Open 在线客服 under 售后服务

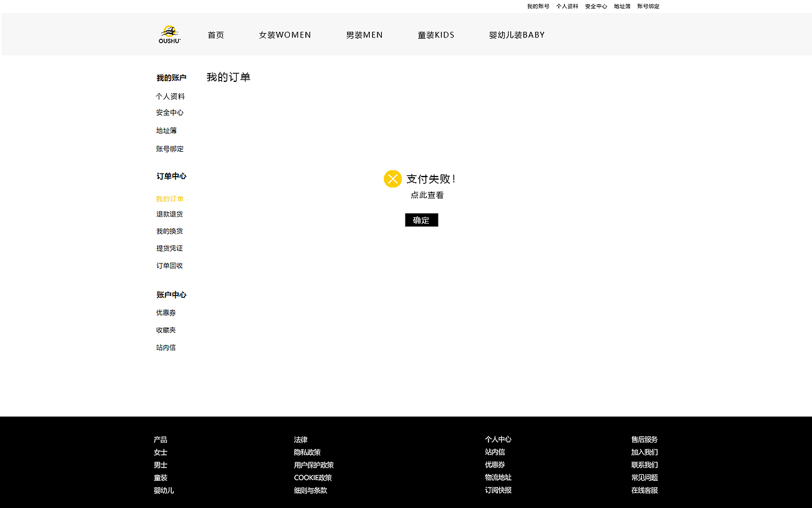[645, 490]
